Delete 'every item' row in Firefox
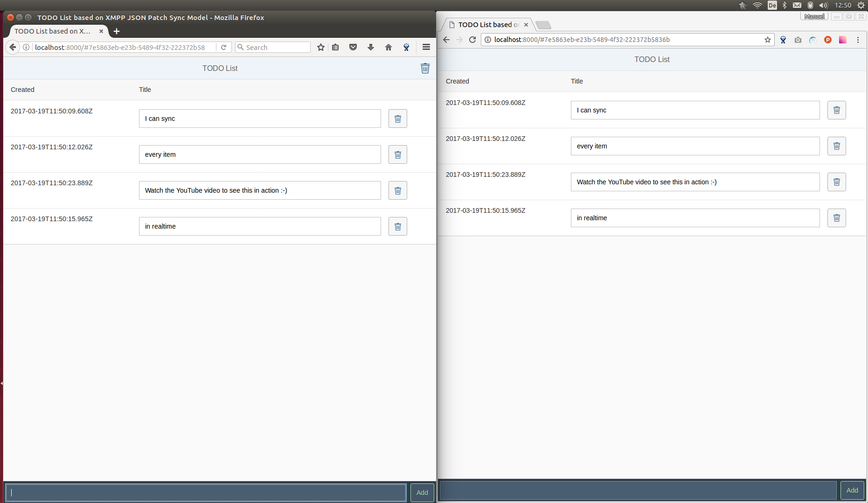This screenshot has width=868, height=503. (x=398, y=154)
